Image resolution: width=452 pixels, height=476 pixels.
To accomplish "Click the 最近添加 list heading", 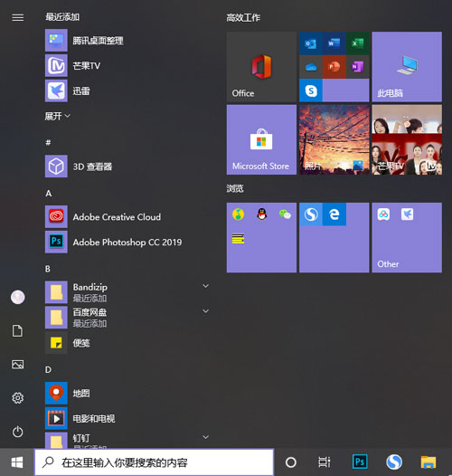I will click(62, 16).
